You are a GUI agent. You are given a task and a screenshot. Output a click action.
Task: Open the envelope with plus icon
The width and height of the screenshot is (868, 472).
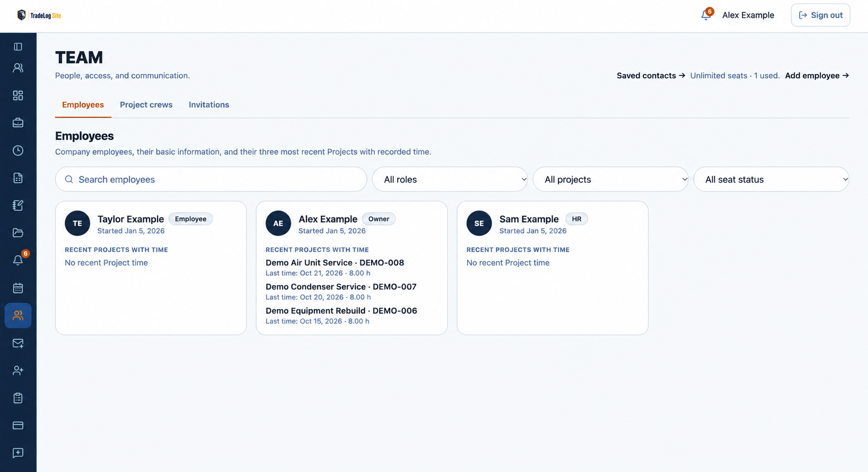tap(18, 343)
